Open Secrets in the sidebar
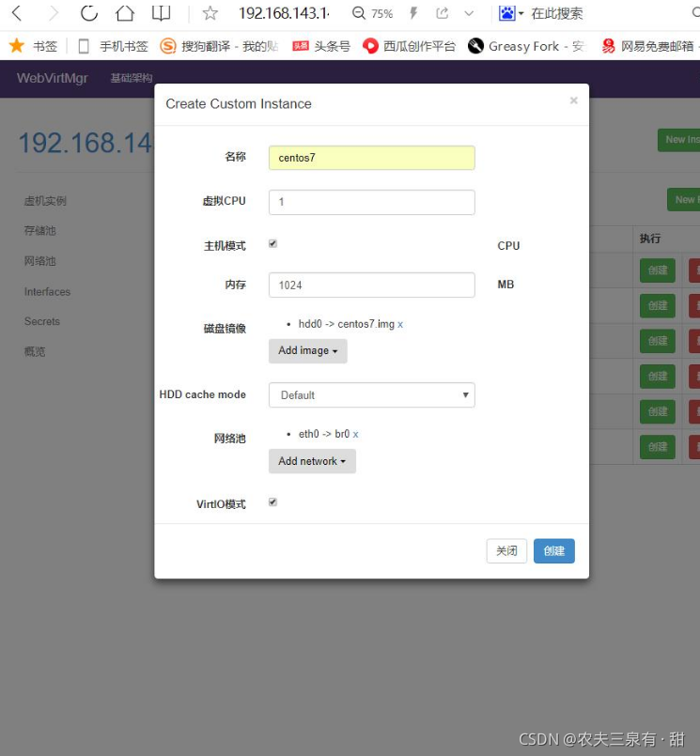700x756 pixels. [x=42, y=321]
